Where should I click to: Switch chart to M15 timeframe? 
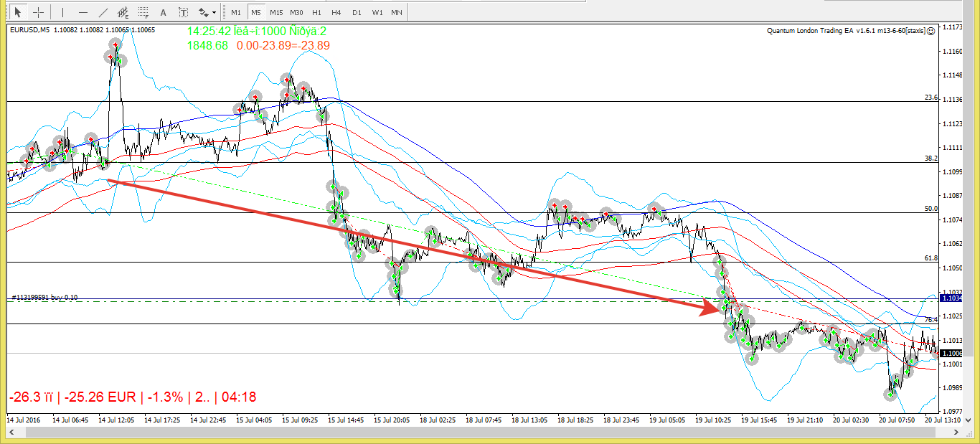[x=276, y=12]
